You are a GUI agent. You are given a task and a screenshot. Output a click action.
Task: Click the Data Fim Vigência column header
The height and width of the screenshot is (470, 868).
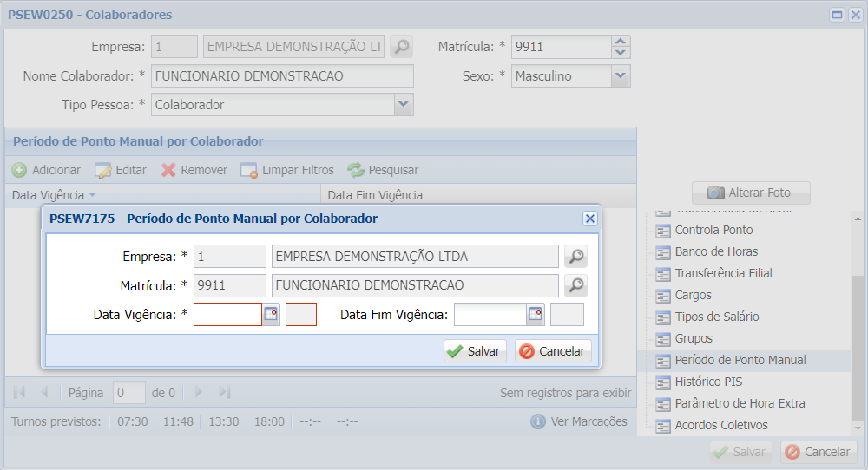(x=478, y=195)
